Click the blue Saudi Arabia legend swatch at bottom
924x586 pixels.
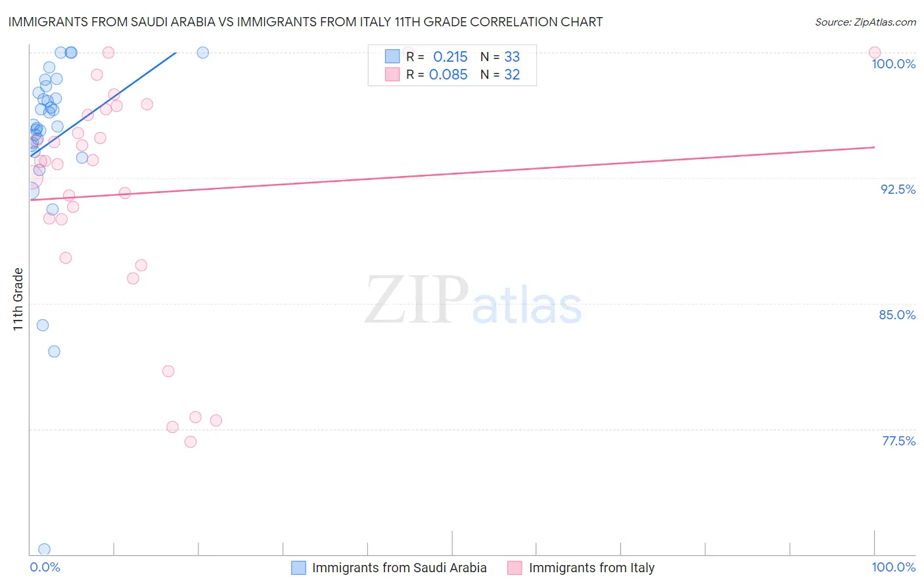pyautogui.click(x=298, y=568)
